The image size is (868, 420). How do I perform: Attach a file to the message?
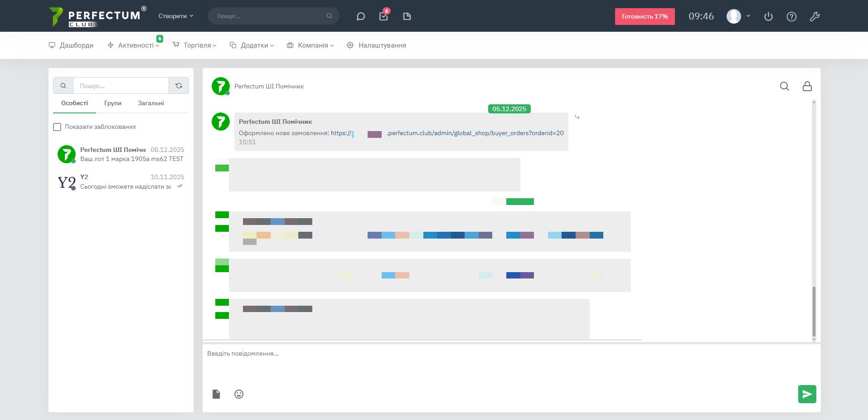(x=216, y=394)
